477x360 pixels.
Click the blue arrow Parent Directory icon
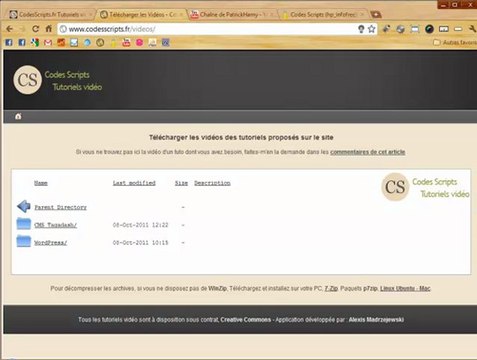(x=24, y=206)
